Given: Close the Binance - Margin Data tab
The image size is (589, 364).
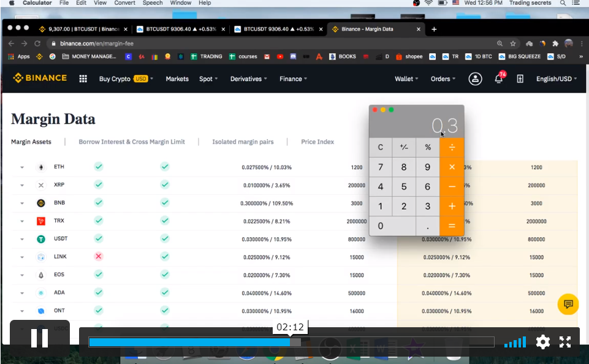Looking at the screenshot, I should tap(419, 29).
